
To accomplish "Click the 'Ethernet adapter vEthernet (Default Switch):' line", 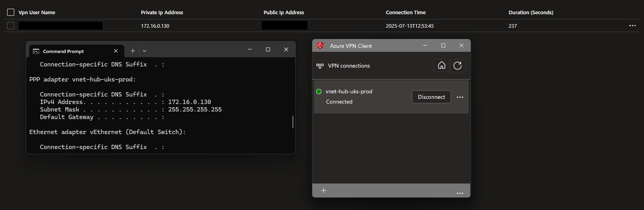I will (x=107, y=132).
